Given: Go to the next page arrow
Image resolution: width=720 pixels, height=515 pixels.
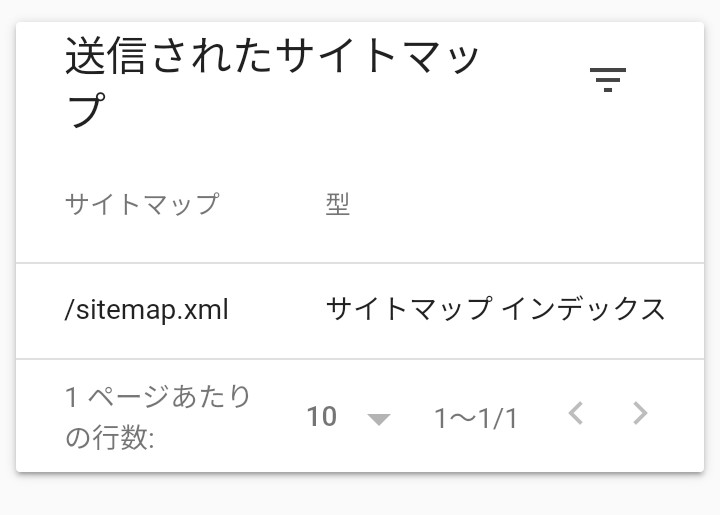Looking at the screenshot, I should point(640,413).
